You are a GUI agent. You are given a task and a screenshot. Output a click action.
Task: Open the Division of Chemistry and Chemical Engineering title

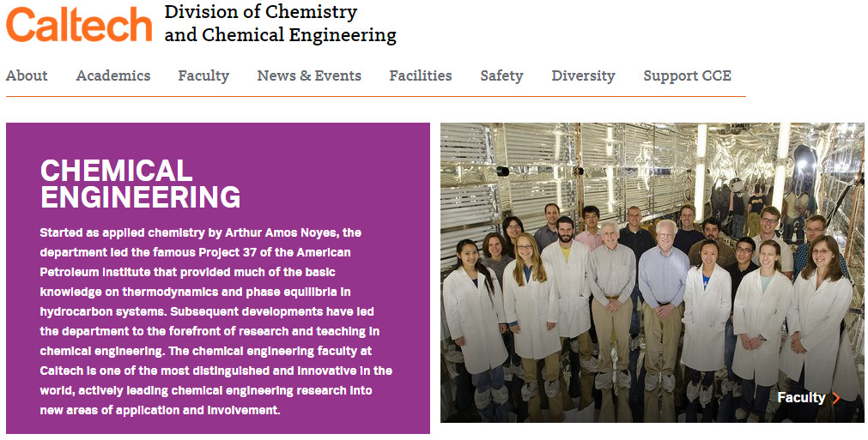tap(280, 24)
